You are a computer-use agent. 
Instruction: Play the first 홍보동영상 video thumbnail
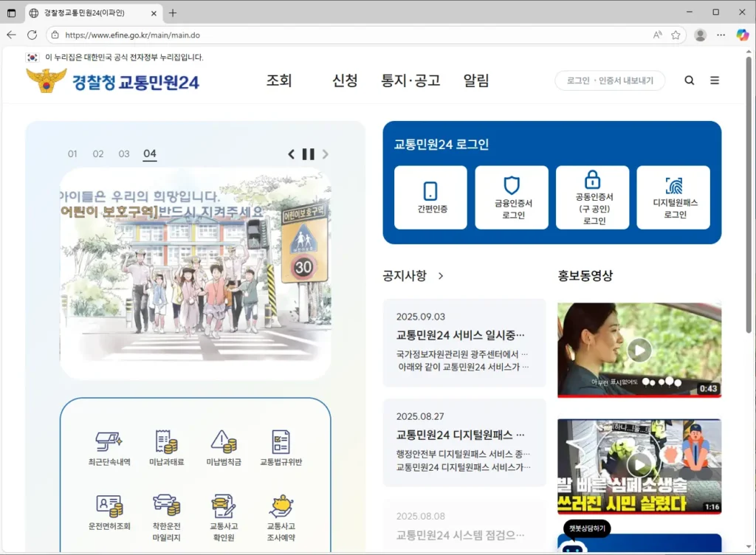[639, 350]
